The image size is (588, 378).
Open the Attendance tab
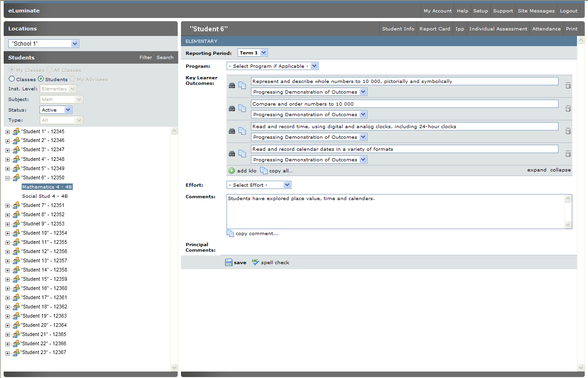tap(546, 29)
